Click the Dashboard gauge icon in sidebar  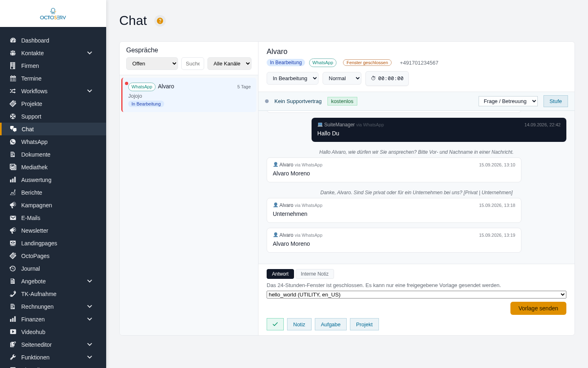pyautogui.click(x=13, y=40)
